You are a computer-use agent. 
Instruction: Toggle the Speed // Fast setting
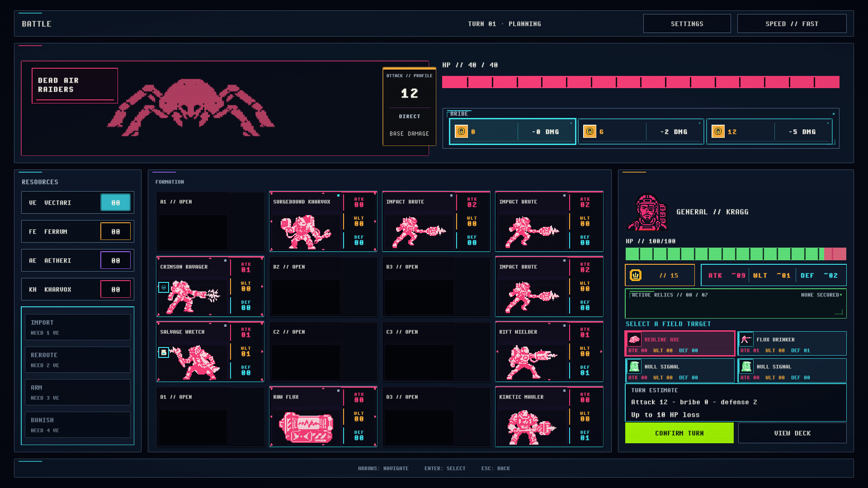click(792, 23)
